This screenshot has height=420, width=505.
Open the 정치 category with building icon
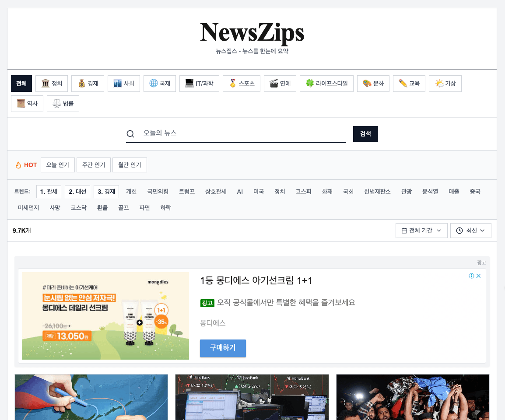tap(52, 84)
